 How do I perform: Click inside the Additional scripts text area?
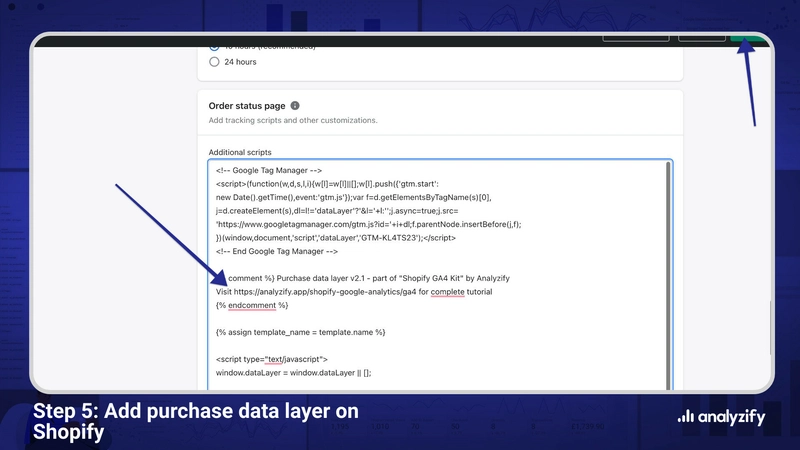pos(440,275)
